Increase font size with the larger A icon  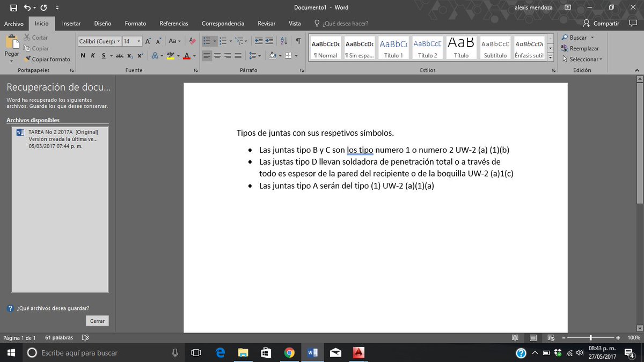click(x=148, y=41)
